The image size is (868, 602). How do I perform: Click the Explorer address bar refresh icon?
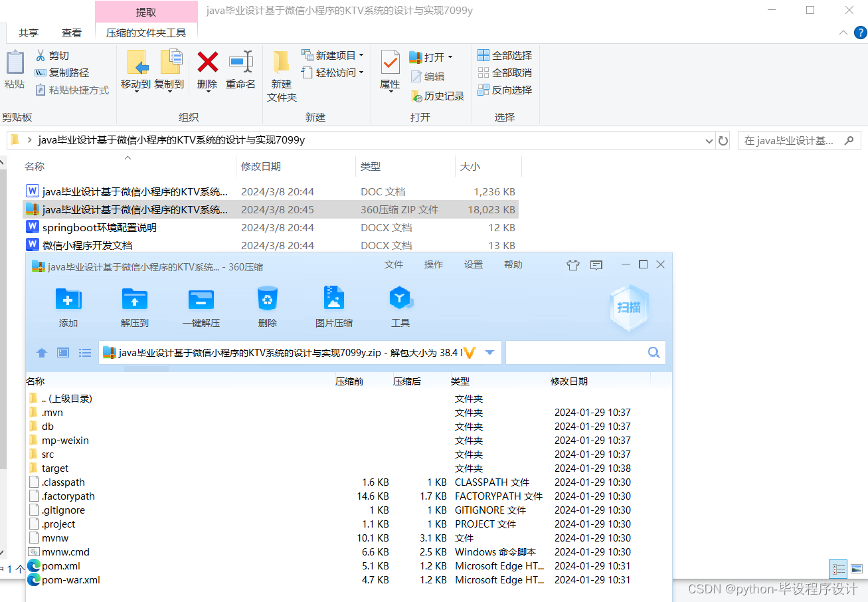(724, 141)
